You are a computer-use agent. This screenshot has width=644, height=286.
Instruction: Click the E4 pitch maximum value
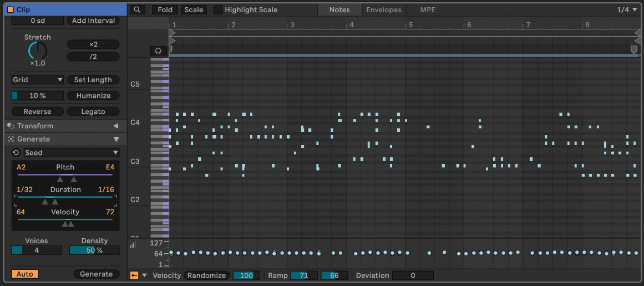[110, 167]
